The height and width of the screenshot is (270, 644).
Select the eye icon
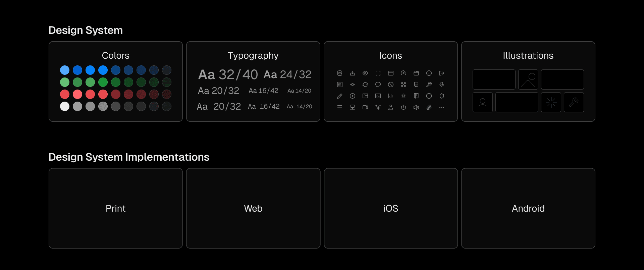tap(365, 73)
